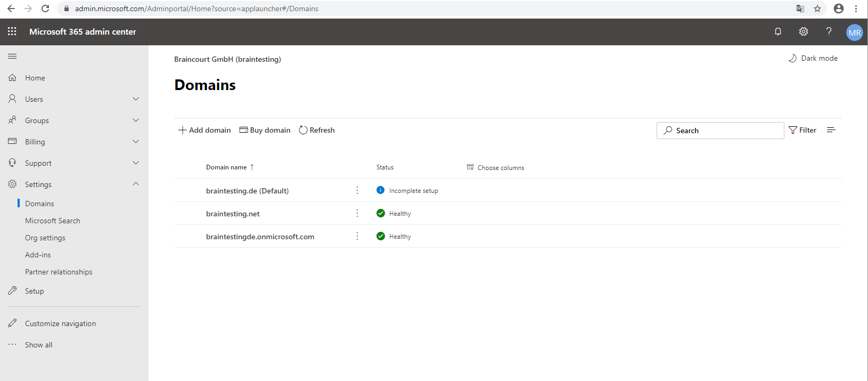Expand the Users chevron
The image size is (868, 381).
[x=136, y=99]
